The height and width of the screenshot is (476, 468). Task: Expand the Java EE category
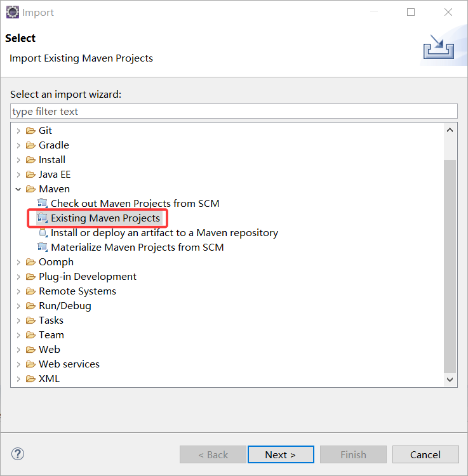(x=18, y=175)
